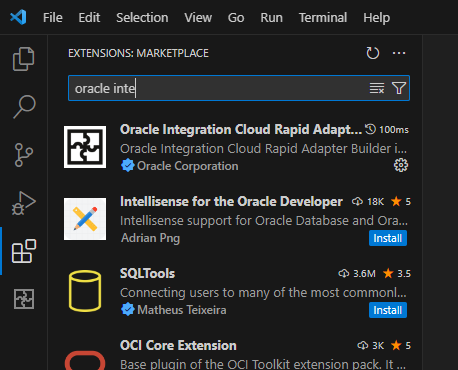Open the Rapid Adapter Builder puzzle icon in activity bar

(x=24, y=299)
